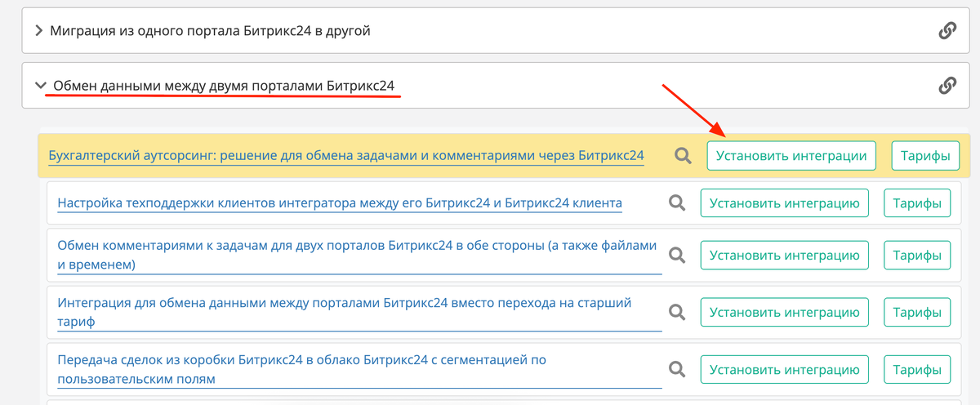Image resolution: width=980 pixels, height=405 pixels.
Task: Open Настройка техподдержки клиентов интегратора link
Action: (340, 202)
